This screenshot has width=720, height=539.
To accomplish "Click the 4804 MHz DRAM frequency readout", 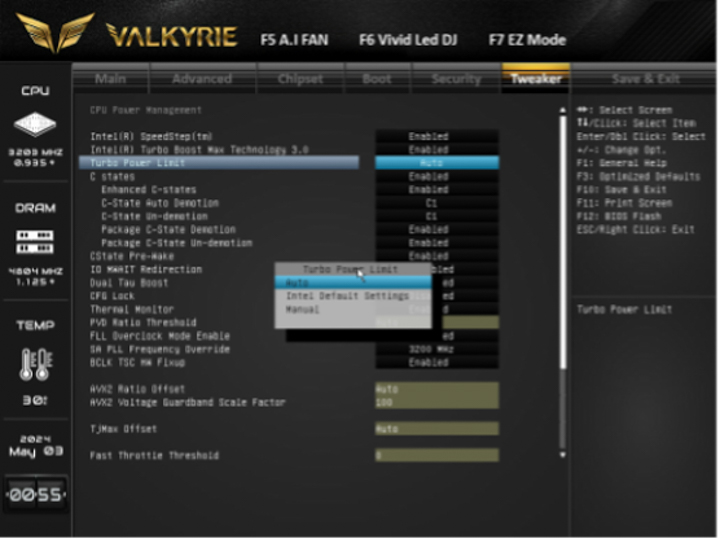I will coord(35,271).
